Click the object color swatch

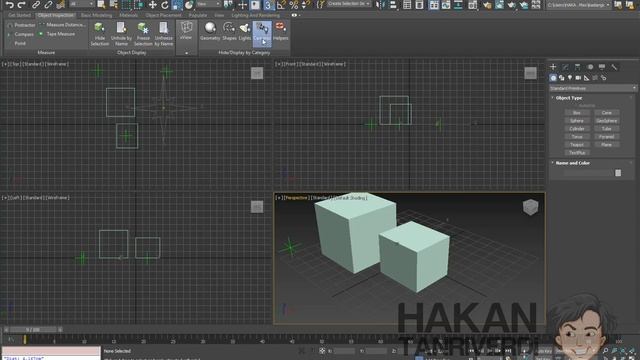coord(618,173)
